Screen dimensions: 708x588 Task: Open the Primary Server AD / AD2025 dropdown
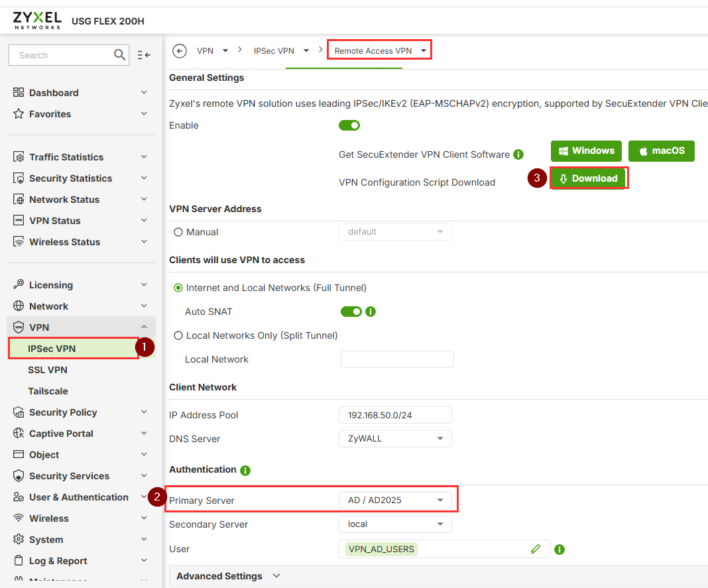[395, 500]
